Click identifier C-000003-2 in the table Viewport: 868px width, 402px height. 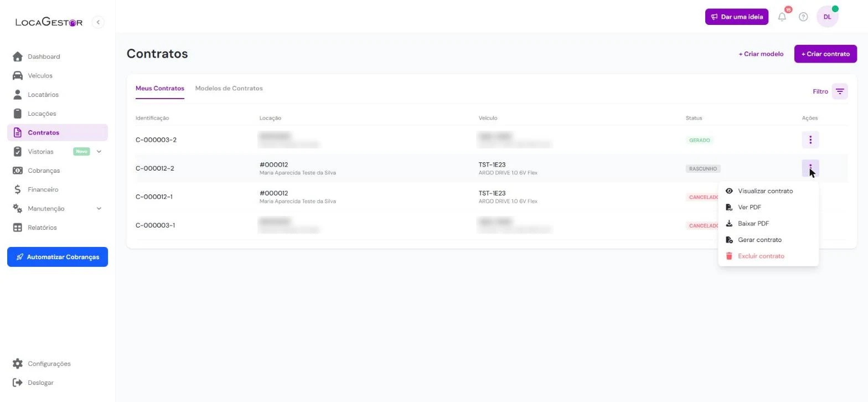[156, 140]
